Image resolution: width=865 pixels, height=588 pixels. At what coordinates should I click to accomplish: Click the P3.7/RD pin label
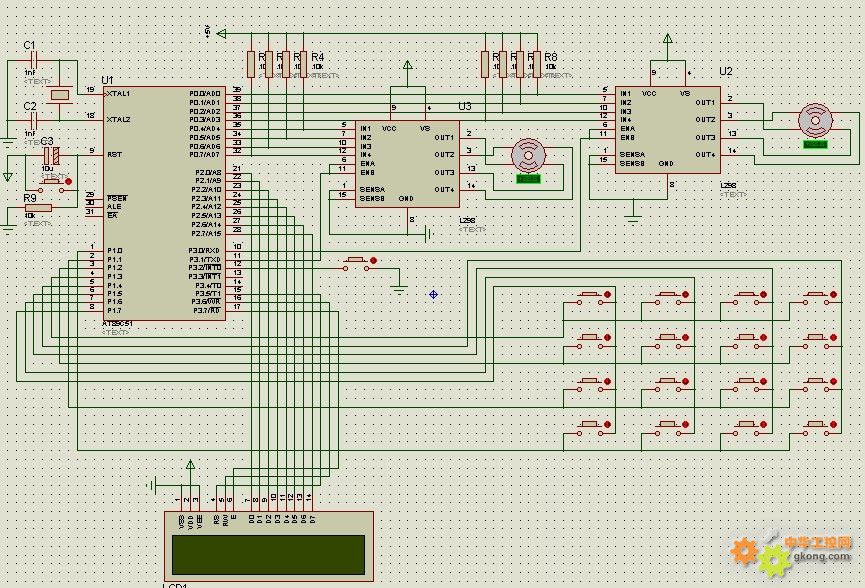click(207, 311)
